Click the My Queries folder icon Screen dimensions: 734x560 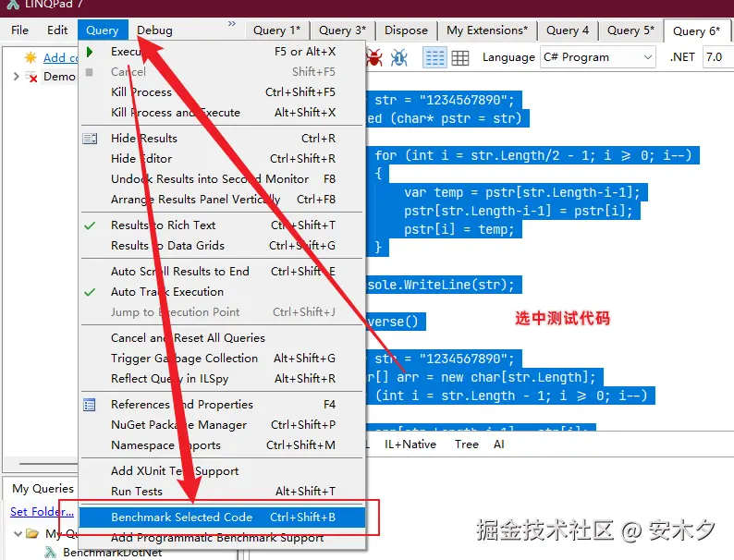click(x=32, y=533)
